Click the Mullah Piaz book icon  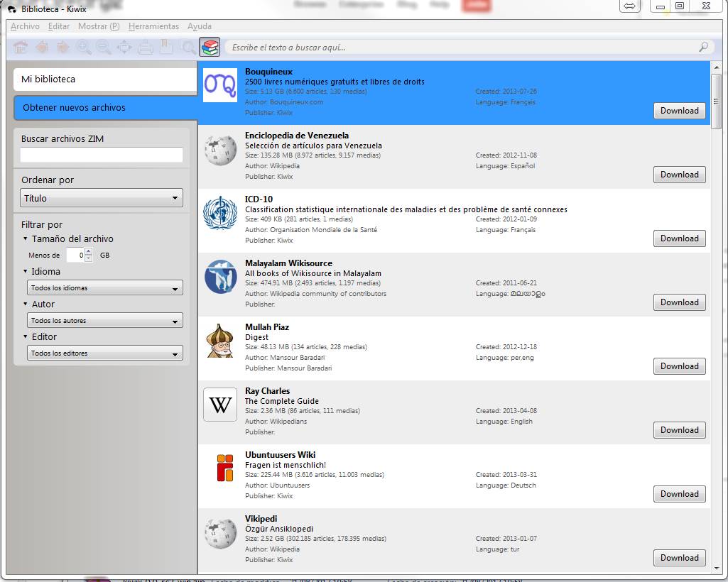220,341
